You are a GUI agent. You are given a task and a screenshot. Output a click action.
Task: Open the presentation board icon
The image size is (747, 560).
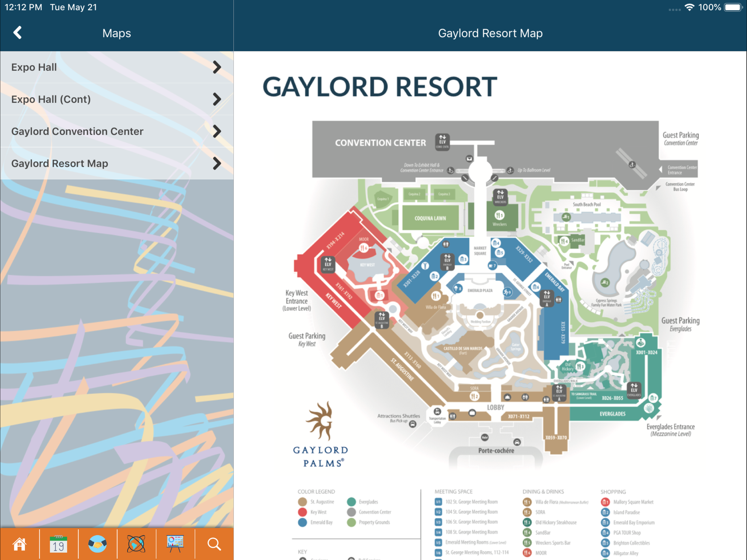[175, 544]
